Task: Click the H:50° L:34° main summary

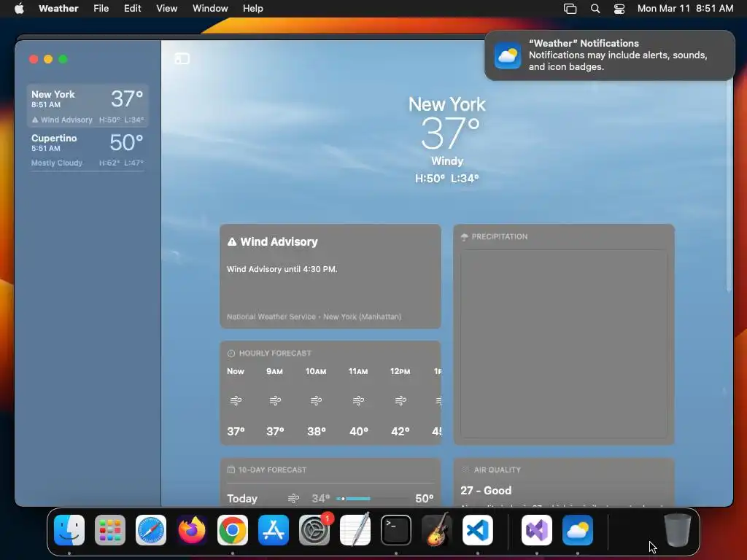Action: point(447,179)
